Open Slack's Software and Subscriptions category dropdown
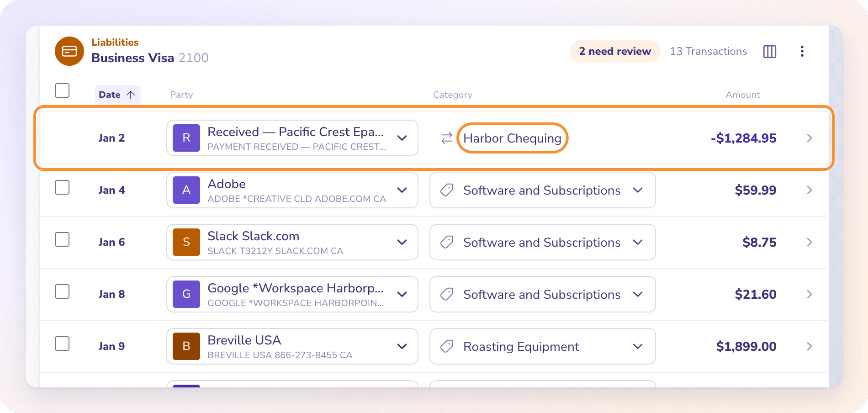This screenshot has width=868, height=413. 543,242
